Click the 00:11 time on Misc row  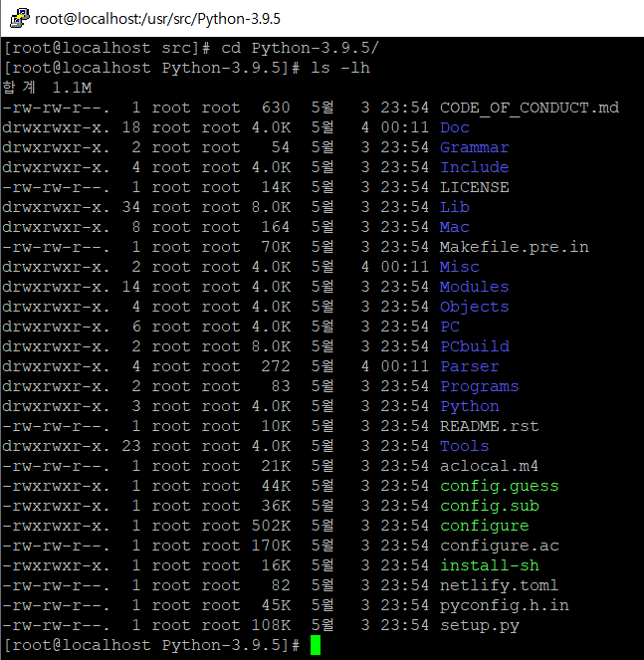point(405,267)
